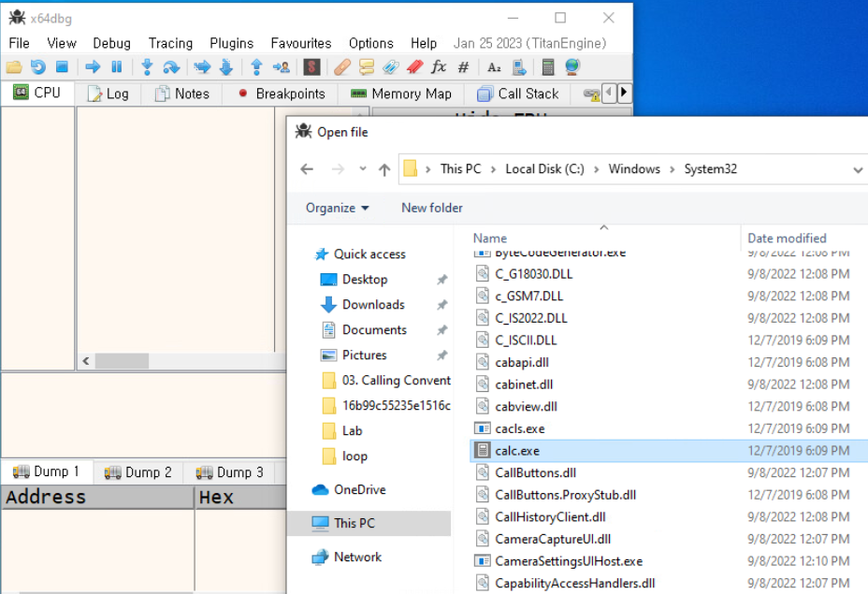868x594 pixels.
Task: Click the globe toolbar icon
Action: click(572, 67)
